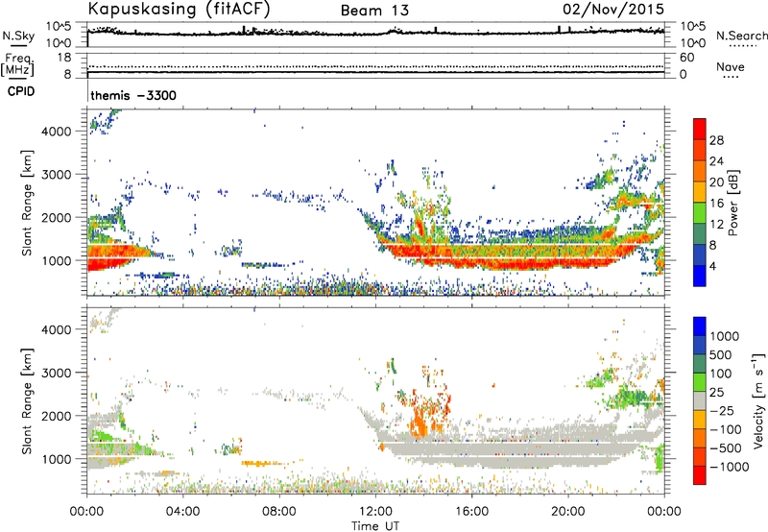Select the 08:00 time tick label
768x532 pixels.
point(279,512)
